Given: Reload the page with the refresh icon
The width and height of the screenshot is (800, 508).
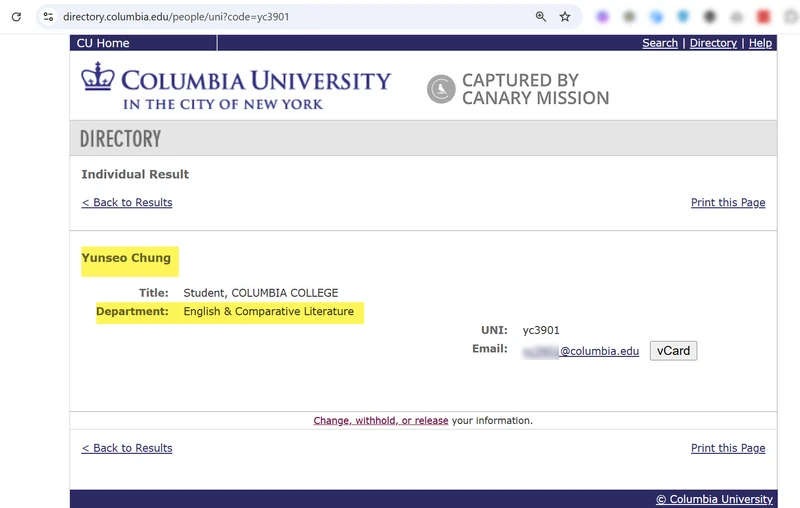Looking at the screenshot, I should [16, 17].
